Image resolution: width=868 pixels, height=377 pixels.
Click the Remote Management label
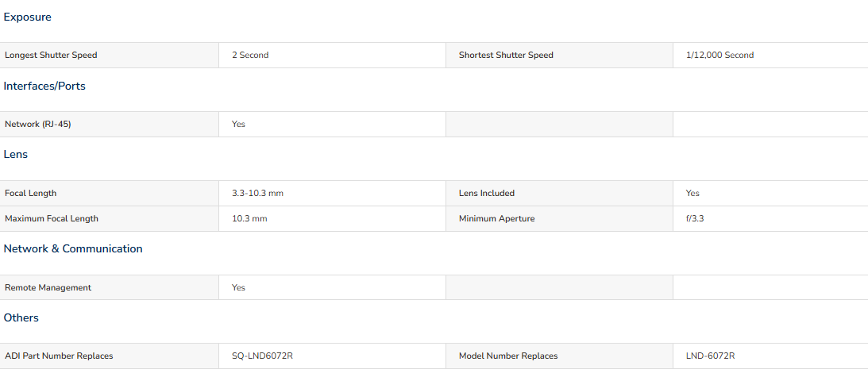point(48,288)
